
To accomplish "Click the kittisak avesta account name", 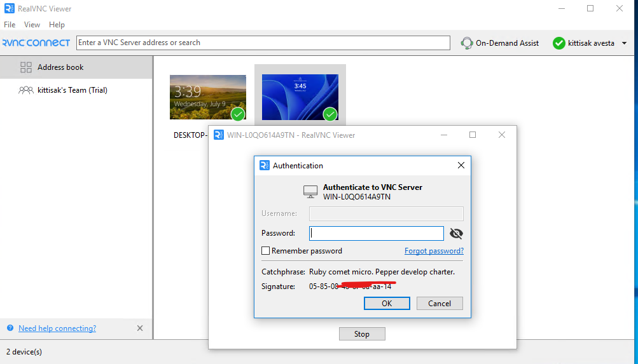I will coord(591,43).
